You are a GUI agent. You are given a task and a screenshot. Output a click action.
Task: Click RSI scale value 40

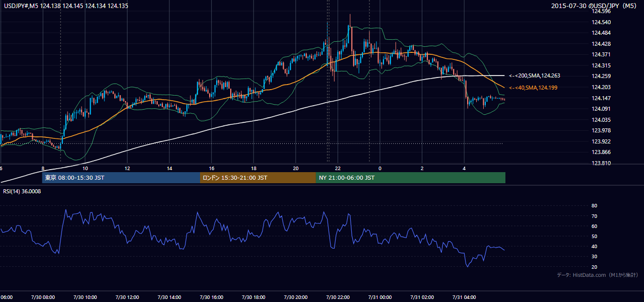(x=595, y=246)
